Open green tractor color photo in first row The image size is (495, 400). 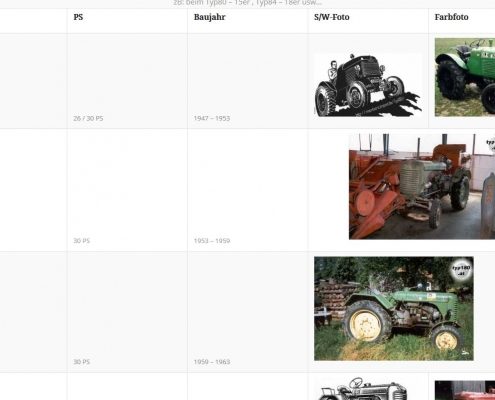click(465, 77)
